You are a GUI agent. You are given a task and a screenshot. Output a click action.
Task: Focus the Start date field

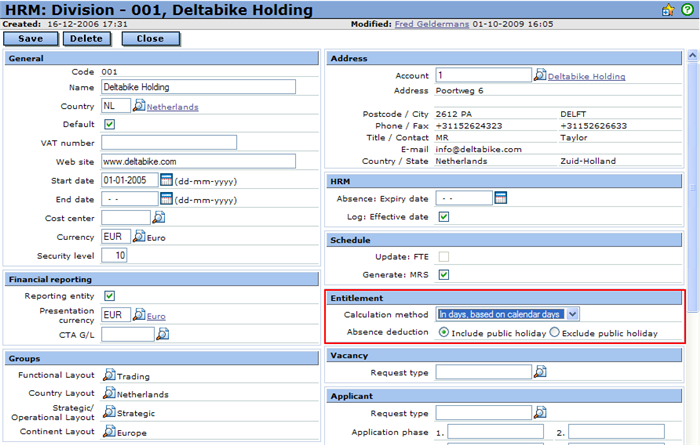click(129, 180)
